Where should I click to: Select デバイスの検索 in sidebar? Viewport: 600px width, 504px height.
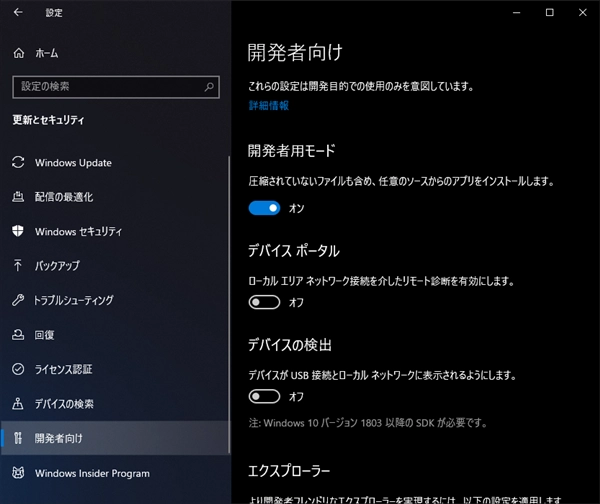tap(115, 404)
